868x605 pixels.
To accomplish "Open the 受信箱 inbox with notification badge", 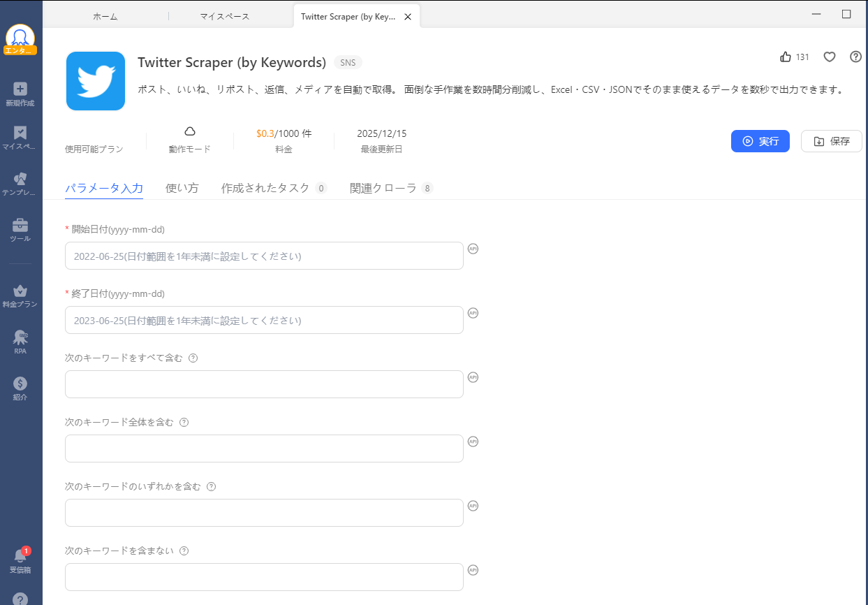I will point(20,559).
